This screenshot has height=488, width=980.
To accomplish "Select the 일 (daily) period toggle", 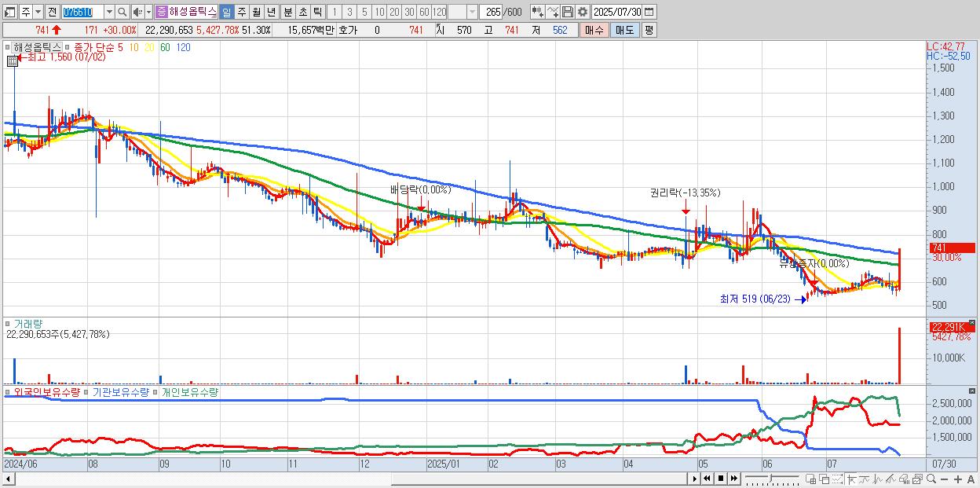I will 226,12.
